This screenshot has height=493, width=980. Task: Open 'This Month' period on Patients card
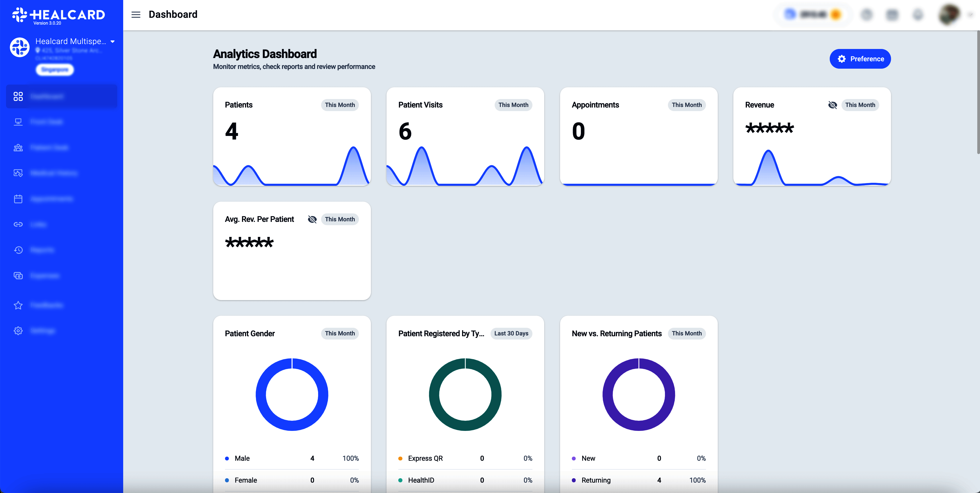tap(340, 105)
